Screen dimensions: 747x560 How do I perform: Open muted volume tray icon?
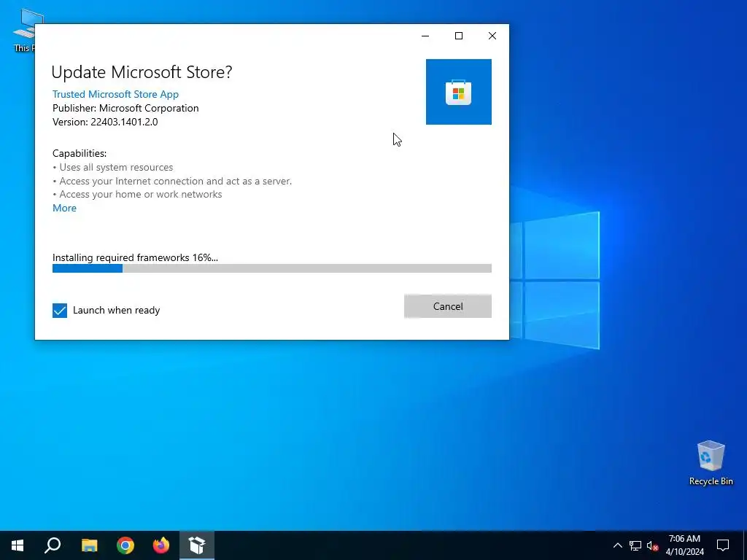(652, 545)
